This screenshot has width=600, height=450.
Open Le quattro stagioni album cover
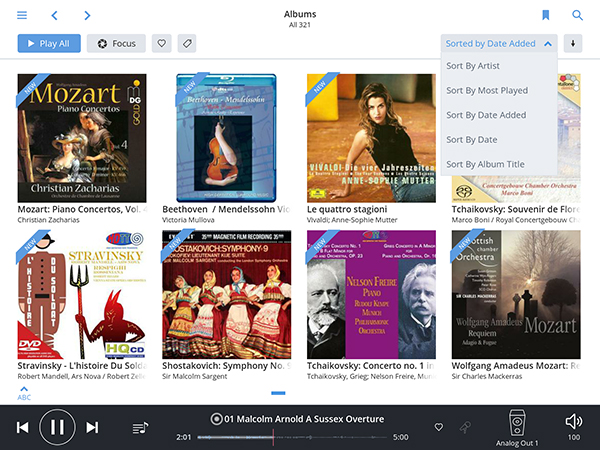tap(371, 138)
